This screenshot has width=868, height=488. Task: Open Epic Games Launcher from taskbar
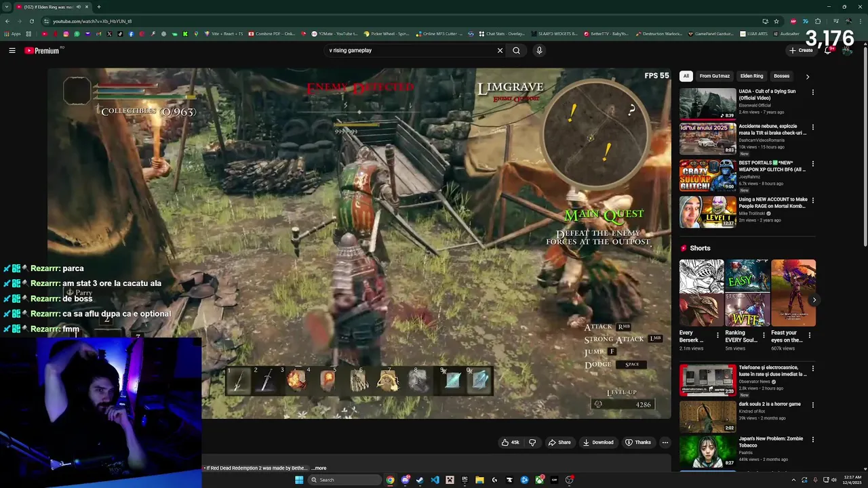pyautogui.click(x=465, y=480)
